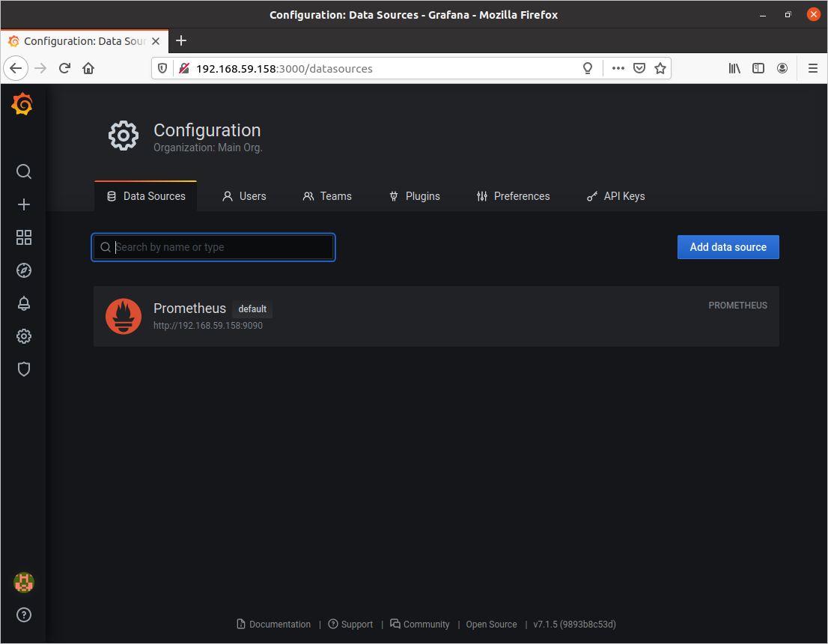Screen dimensions: 828x644
Task: Open the Alerting bell icon
Action: (x=24, y=303)
